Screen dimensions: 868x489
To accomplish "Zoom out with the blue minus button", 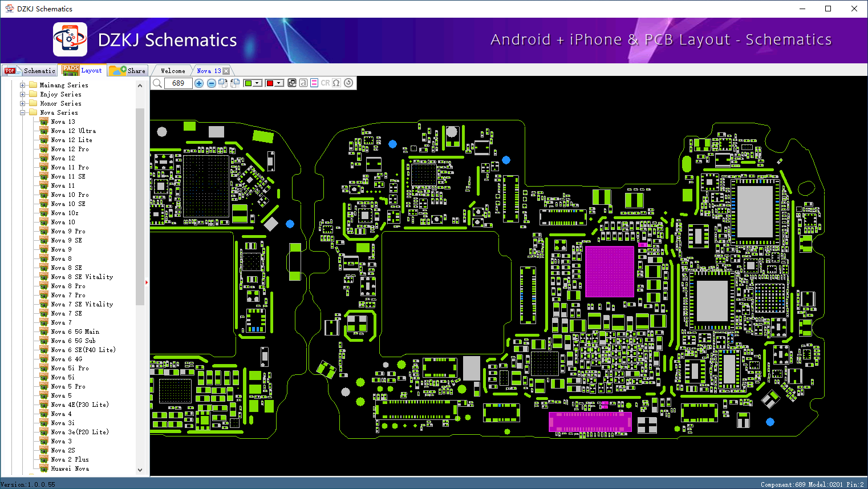I will coord(212,83).
